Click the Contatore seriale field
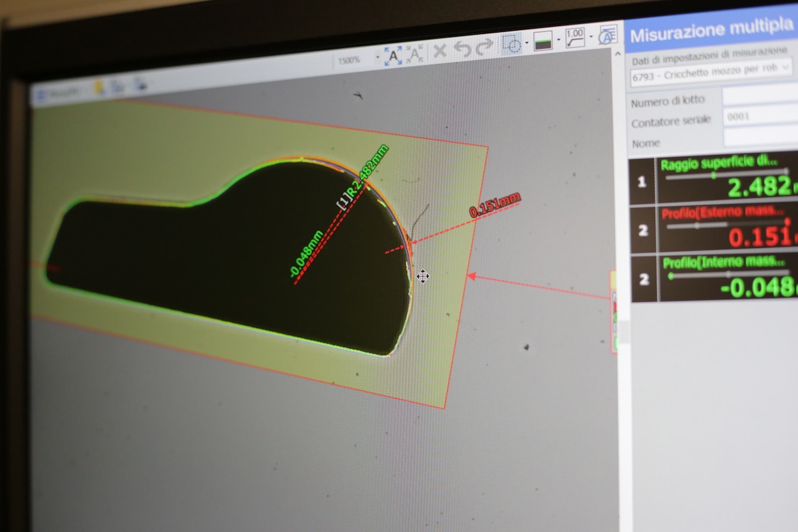This screenshot has height=532, width=798. pyautogui.click(x=759, y=116)
